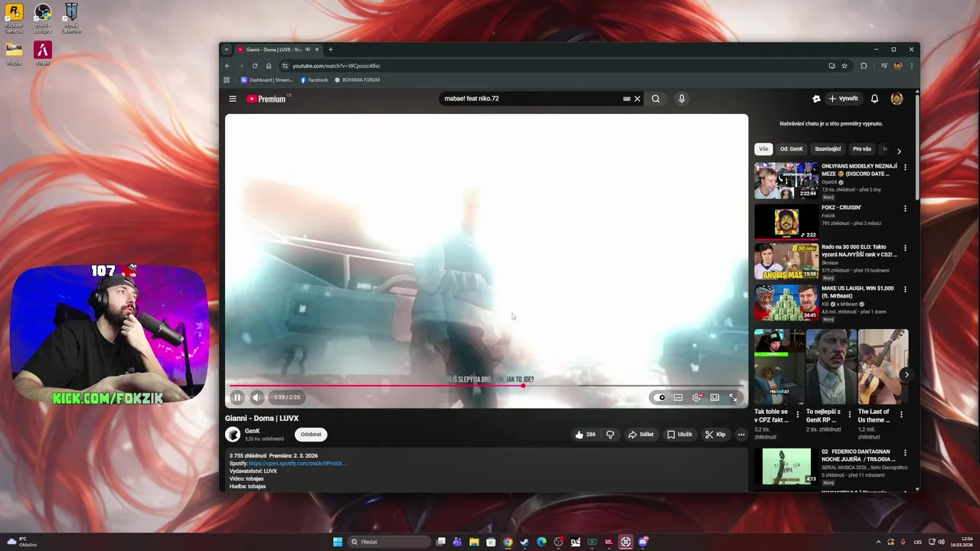Open the YouTube hamburger guide menu

pyautogui.click(x=233, y=99)
